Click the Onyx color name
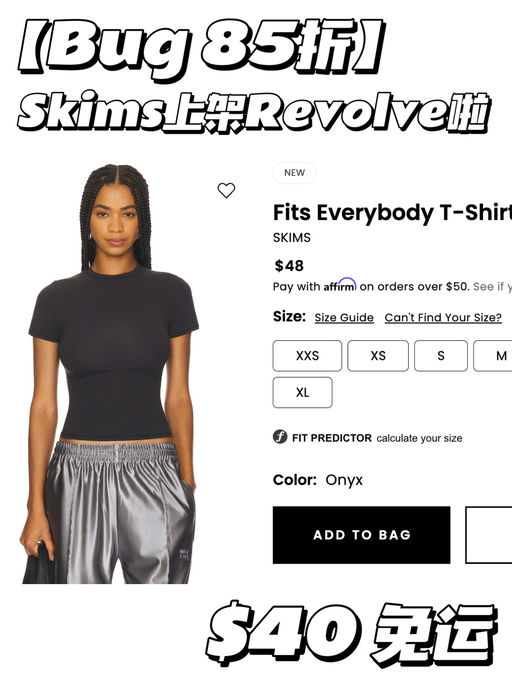Screen dimensions: 512x683 [x=344, y=480]
